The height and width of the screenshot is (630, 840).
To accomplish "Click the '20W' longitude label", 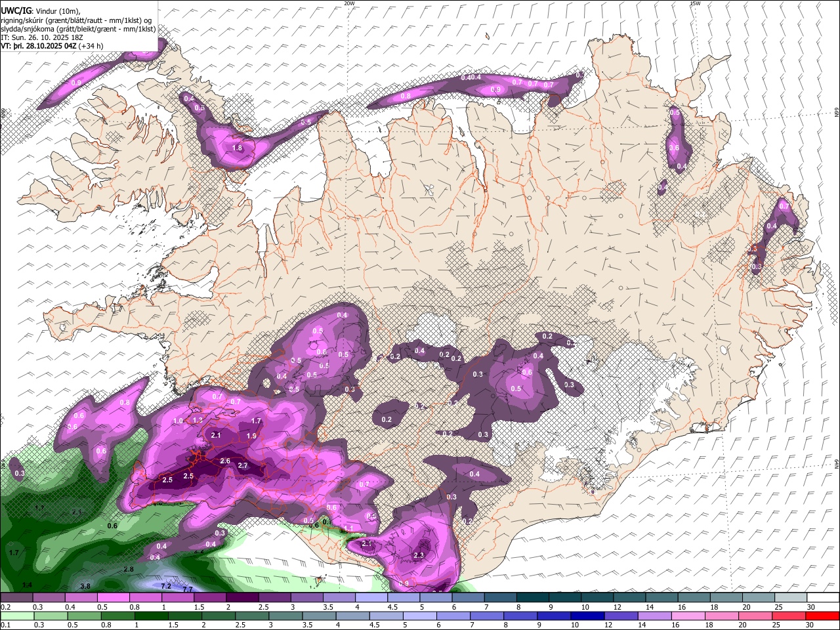I will pos(349,3).
